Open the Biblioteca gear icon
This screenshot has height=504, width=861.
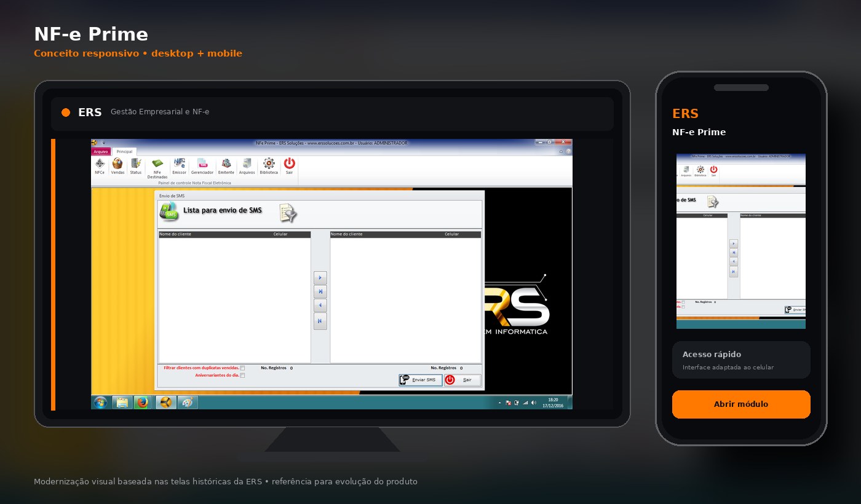point(269,166)
